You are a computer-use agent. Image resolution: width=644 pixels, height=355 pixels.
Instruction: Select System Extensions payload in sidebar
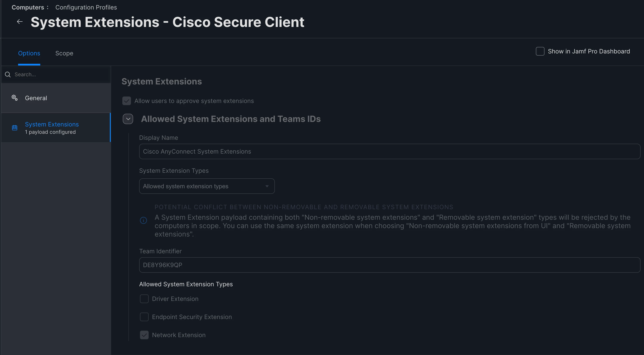56,128
